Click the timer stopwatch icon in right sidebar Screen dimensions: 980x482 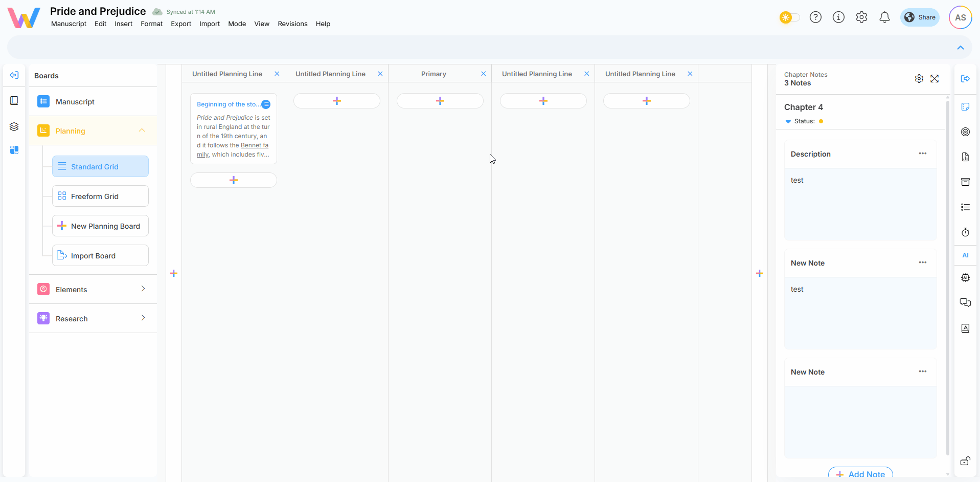(x=965, y=232)
